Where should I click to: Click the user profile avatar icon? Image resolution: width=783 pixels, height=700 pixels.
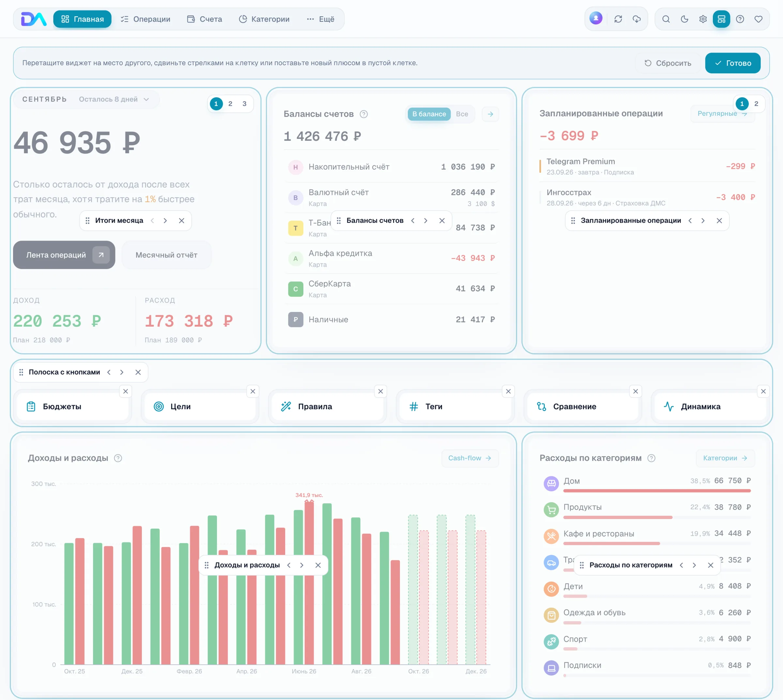point(596,19)
